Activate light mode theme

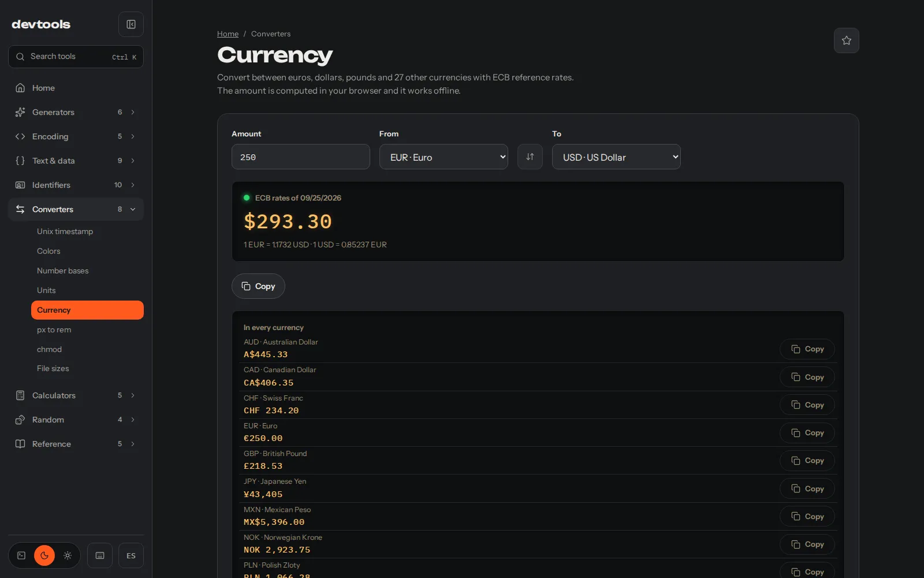click(68, 555)
